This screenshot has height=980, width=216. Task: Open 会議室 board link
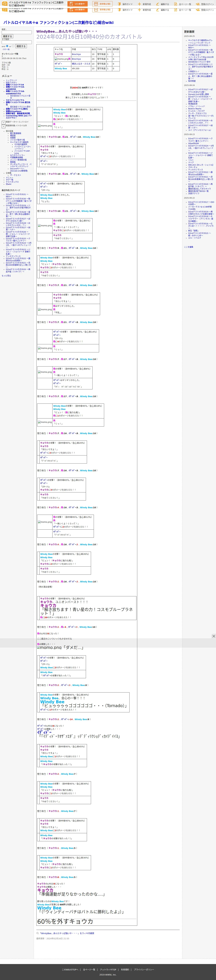coord(13,138)
